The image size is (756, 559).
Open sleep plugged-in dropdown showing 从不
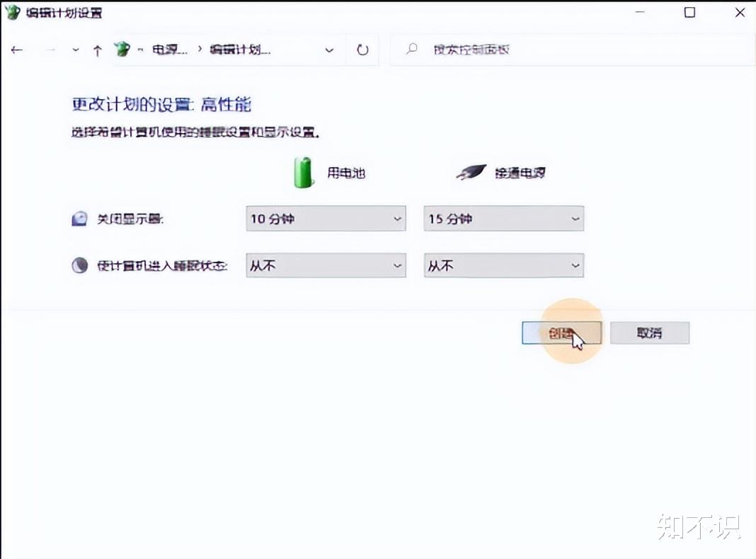504,265
